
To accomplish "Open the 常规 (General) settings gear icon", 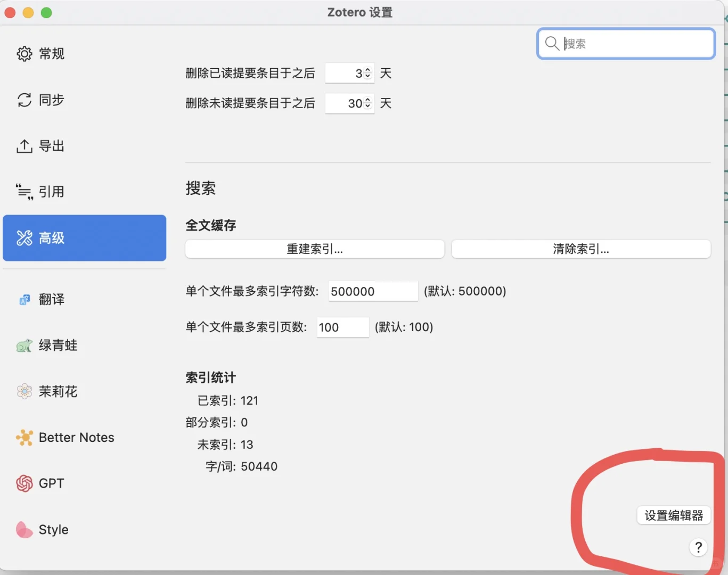I will coord(24,53).
